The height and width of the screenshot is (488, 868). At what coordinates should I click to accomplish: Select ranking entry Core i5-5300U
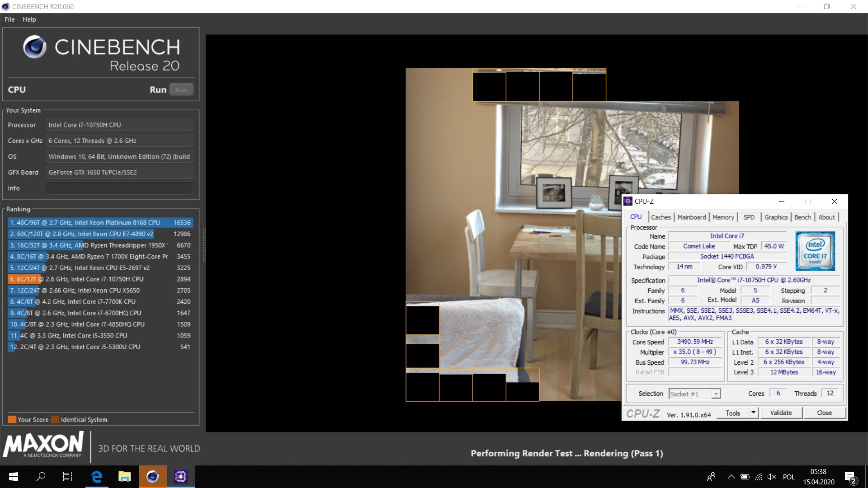coord(100,347)
